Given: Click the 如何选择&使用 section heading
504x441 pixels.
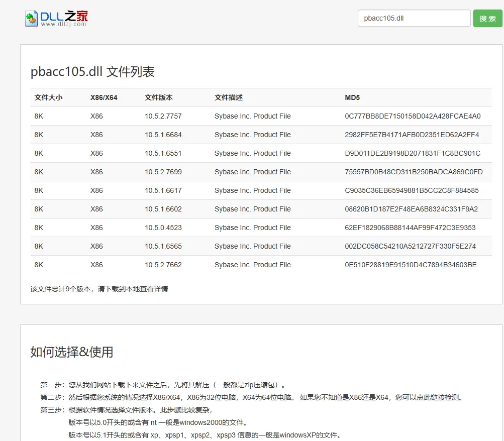Looking at the screenshot, I should click(x=71, y=352).
